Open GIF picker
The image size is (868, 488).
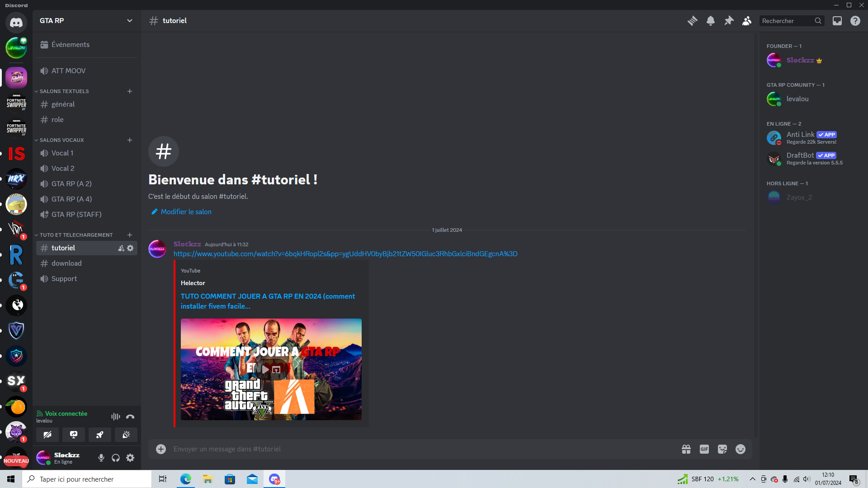point(704,449)
